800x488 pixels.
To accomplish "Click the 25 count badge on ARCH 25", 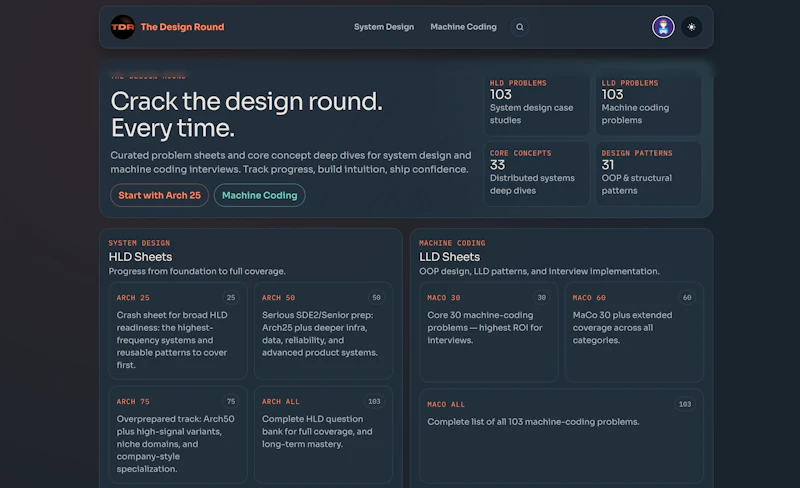I will click(231, 298).
